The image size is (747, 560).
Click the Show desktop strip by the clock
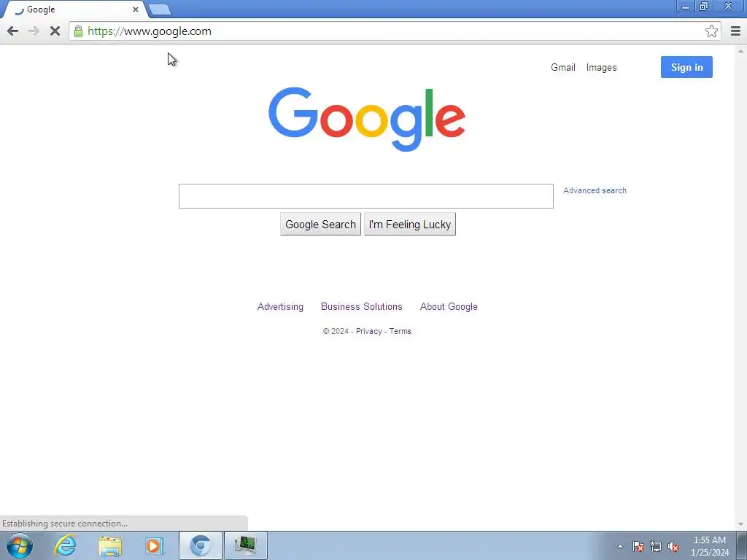(x=742, y=545)
